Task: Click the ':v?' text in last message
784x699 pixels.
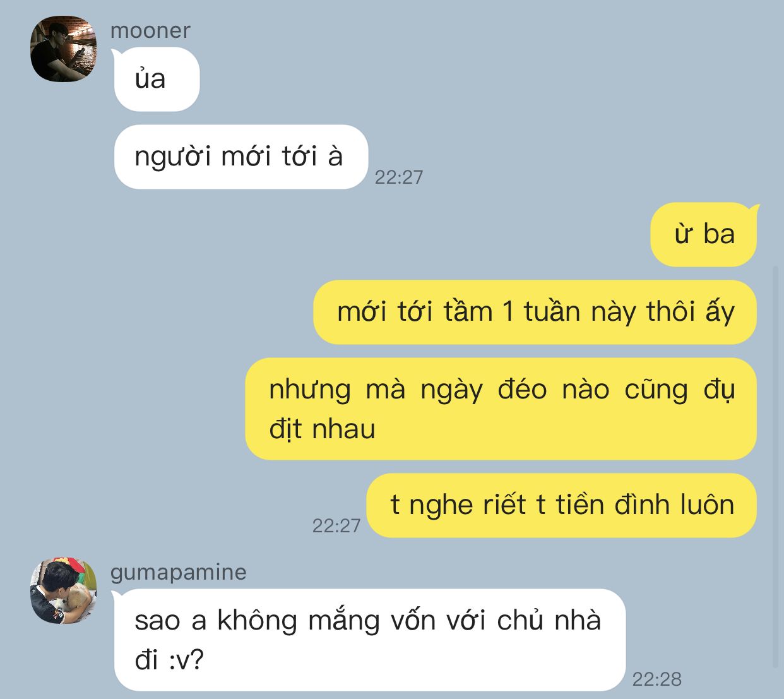Action: tap(186, 660)
